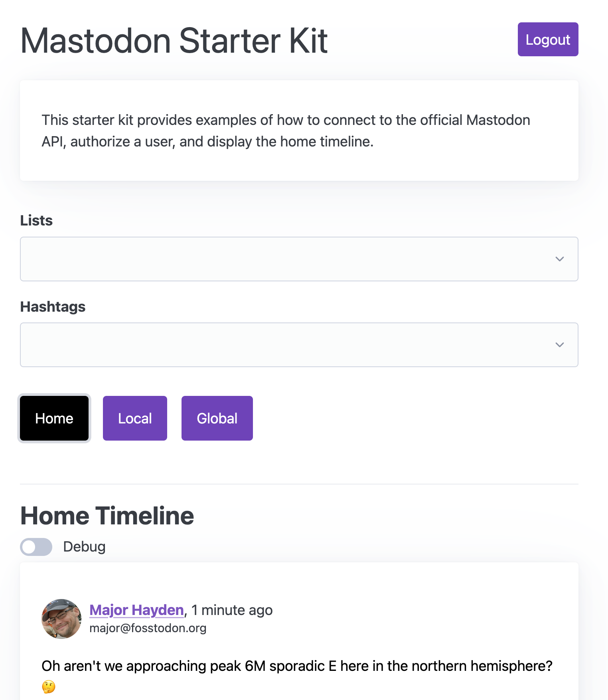The height and width of the screenshot is (700, 608).
Task: Click Major Hayden's avatar photo
Action: (61, 619)
